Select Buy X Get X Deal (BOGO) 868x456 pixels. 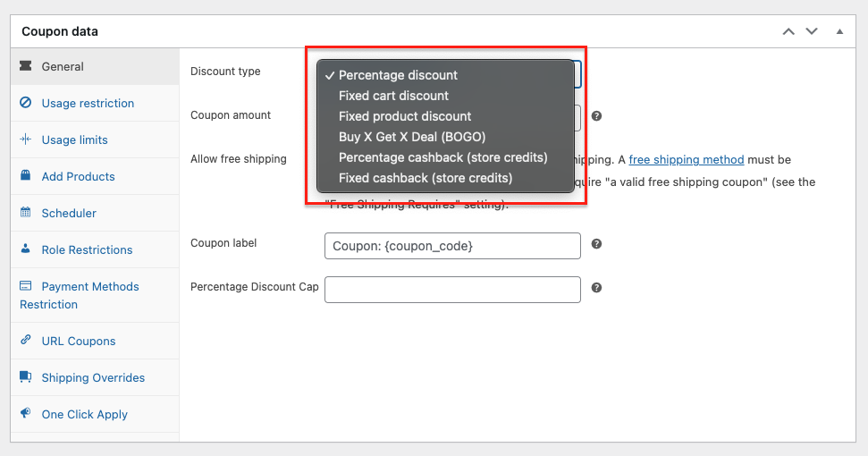coord(446,137)
